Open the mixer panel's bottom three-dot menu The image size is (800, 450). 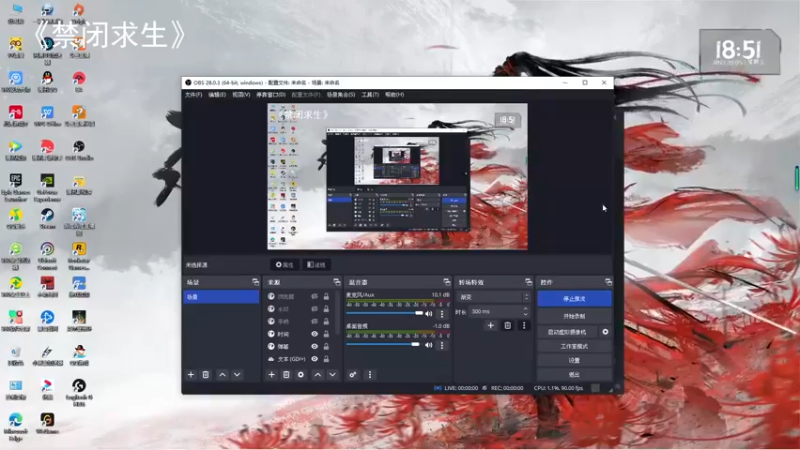(370, 374)
